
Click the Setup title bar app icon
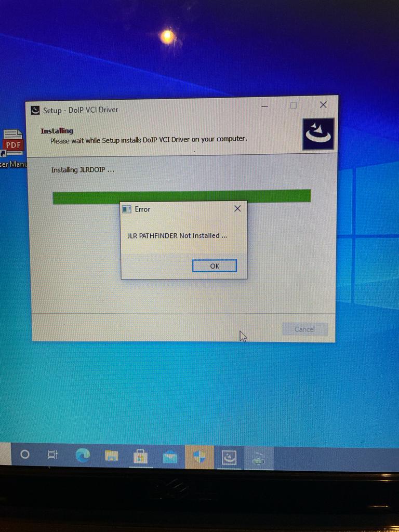tap(35, 111)
